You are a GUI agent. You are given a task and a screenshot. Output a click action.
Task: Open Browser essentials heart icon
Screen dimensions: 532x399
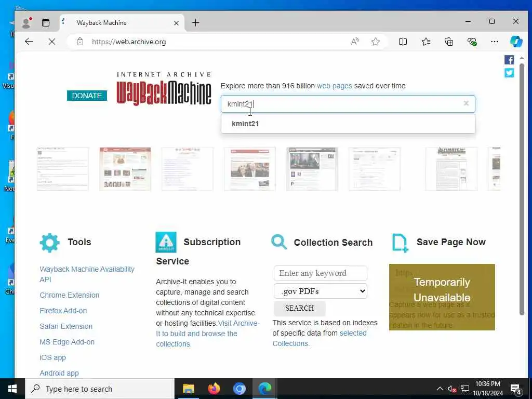point(472,42)
